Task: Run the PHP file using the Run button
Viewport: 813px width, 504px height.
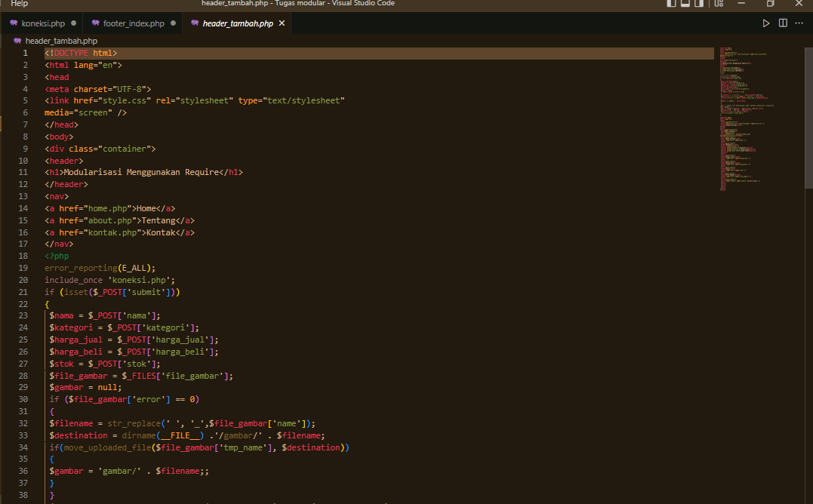Action: point(765,23)
